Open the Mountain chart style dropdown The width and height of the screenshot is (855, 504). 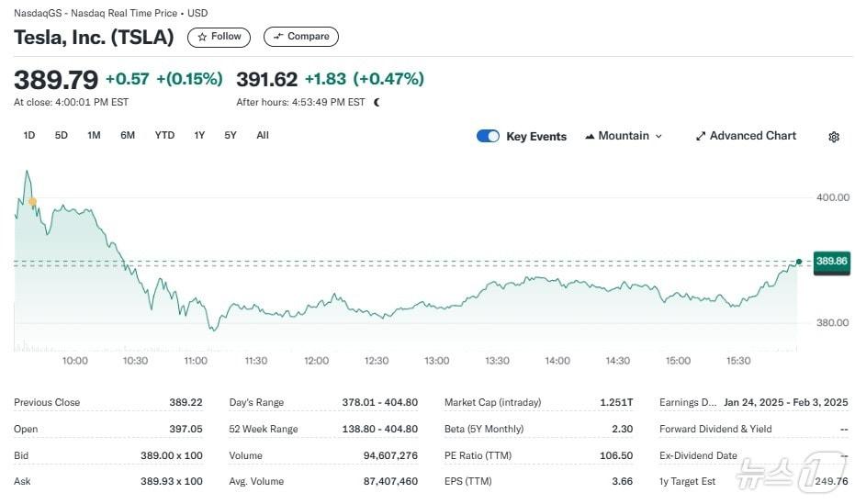click(x=624, y=136)
